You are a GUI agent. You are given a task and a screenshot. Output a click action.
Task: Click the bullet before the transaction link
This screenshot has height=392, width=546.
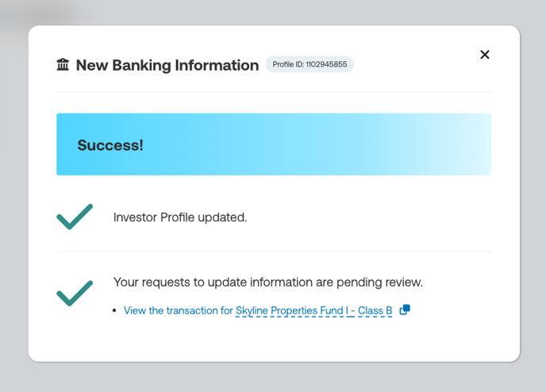(x=114, y=310)
